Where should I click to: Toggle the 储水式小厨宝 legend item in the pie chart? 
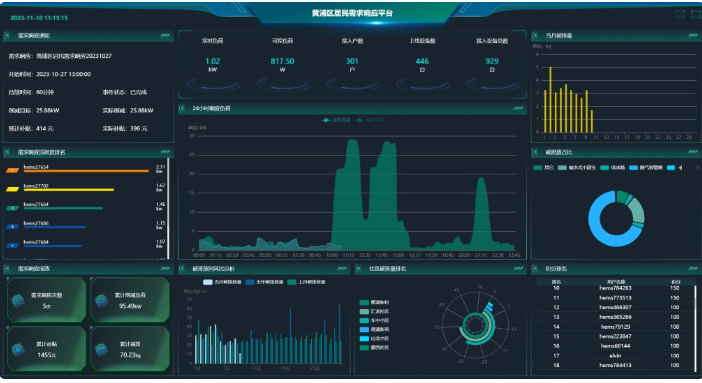(x=577, y=168)
